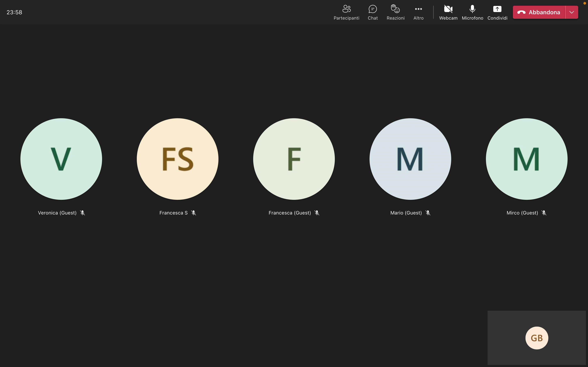Open the Altro more options menu

tap(418, 12)
